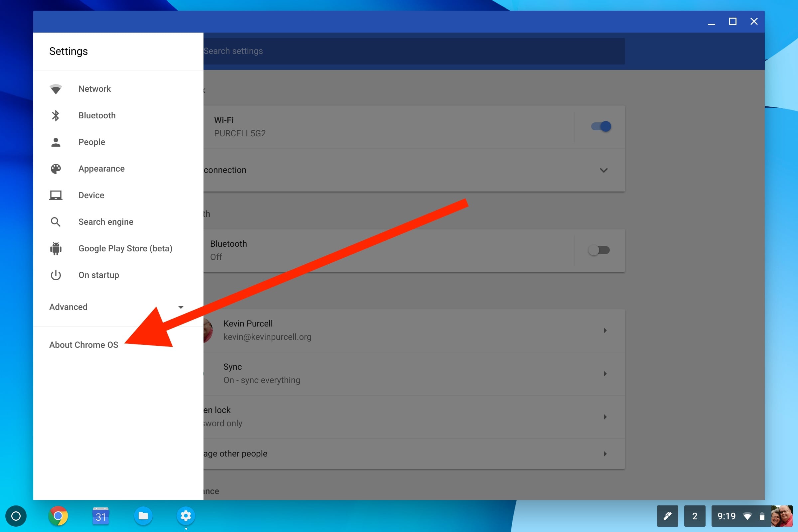798x532 pixels.
Task: Expand the connection details chevron
Action: tap(604, 170)
